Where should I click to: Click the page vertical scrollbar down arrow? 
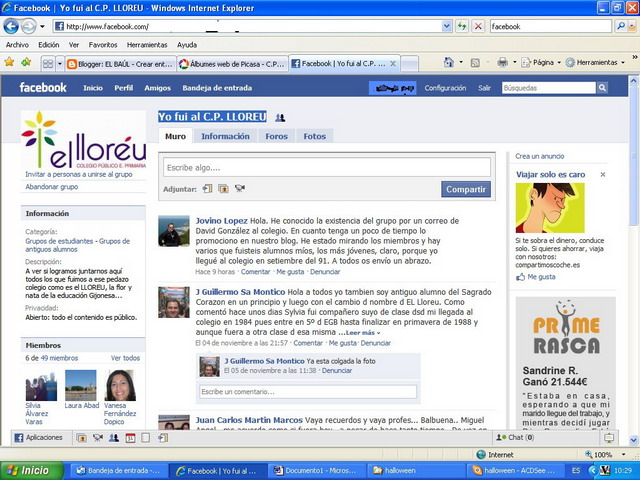[633, 440]
